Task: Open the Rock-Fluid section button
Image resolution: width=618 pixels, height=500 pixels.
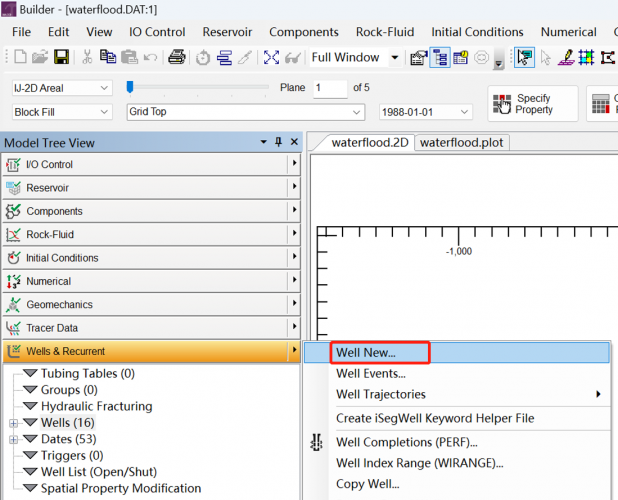Action: click(x=150, y=235)
